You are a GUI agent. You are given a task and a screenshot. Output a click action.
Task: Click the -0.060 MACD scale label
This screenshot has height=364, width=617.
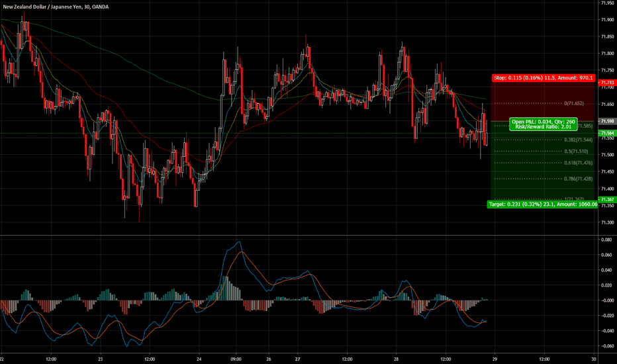point(606,346)
